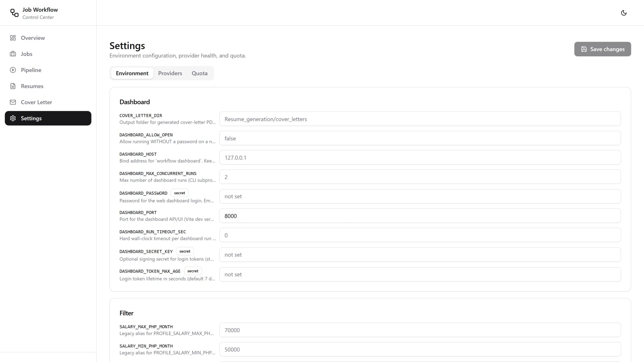Image resolution: width=644 pixels, height=362 pixels.
Task: Click the DASHBOARD_PORT label
Action: 138,213
